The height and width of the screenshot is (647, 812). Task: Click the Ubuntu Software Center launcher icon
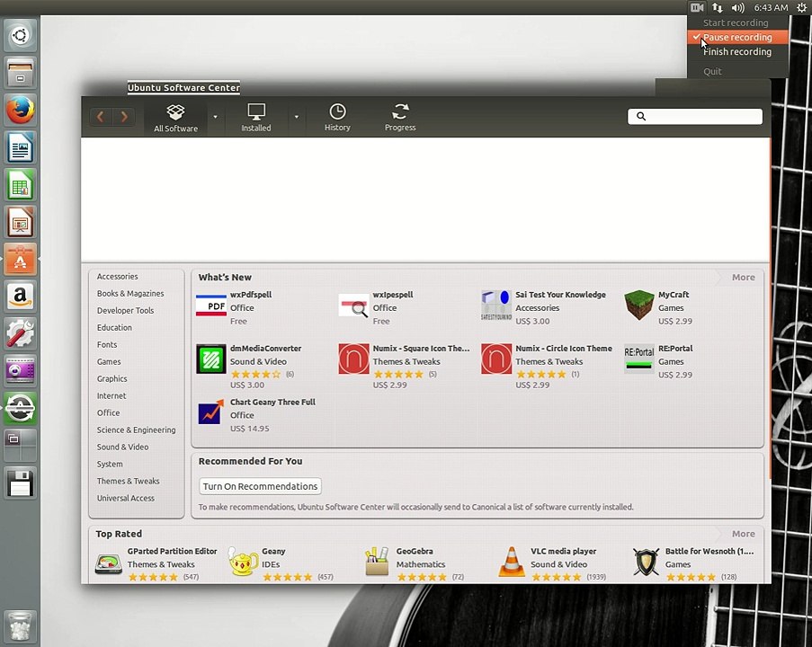(x=20, y=259)
